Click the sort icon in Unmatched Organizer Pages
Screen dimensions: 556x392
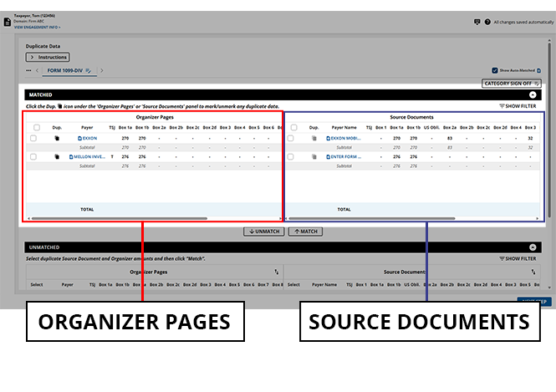276,272
